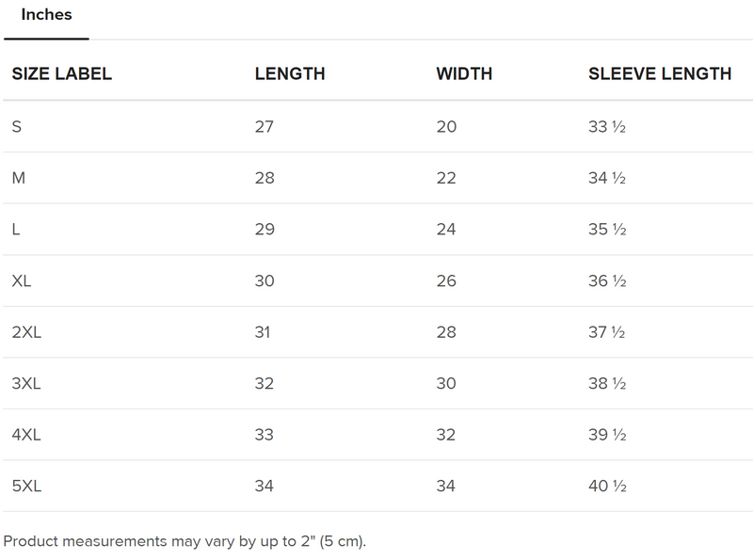
Task: Click the LENGTH column header
Action: pos(290,74)
